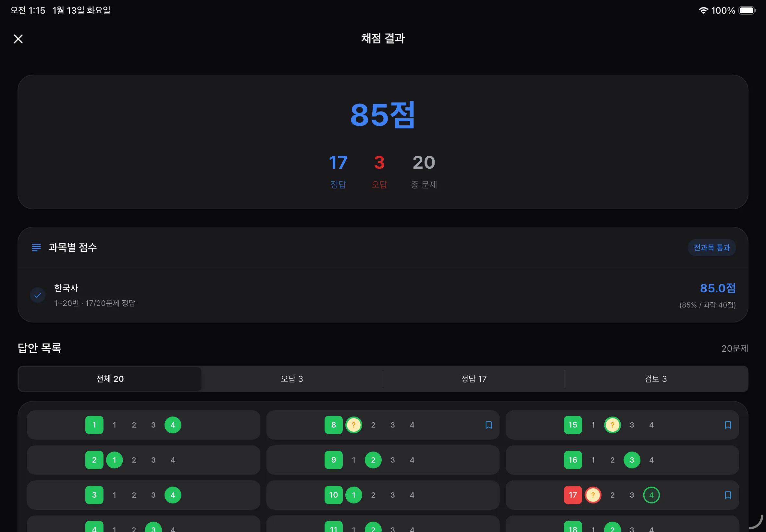This screenshot has height=532, width=766.
Task: Tap the yellow question-mark answer on question 15
Action: click(x=612, y=425)
